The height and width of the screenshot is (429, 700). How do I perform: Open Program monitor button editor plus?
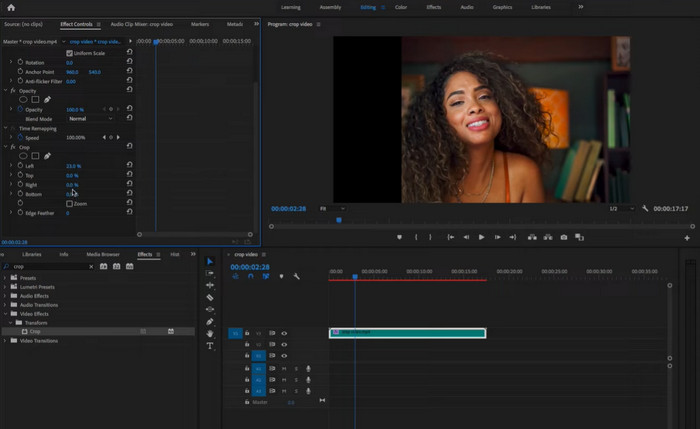click(687, 238)
